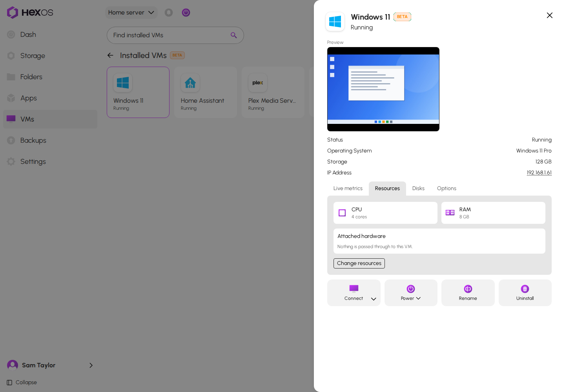Click the Attached hardware card

click(439, 241)
